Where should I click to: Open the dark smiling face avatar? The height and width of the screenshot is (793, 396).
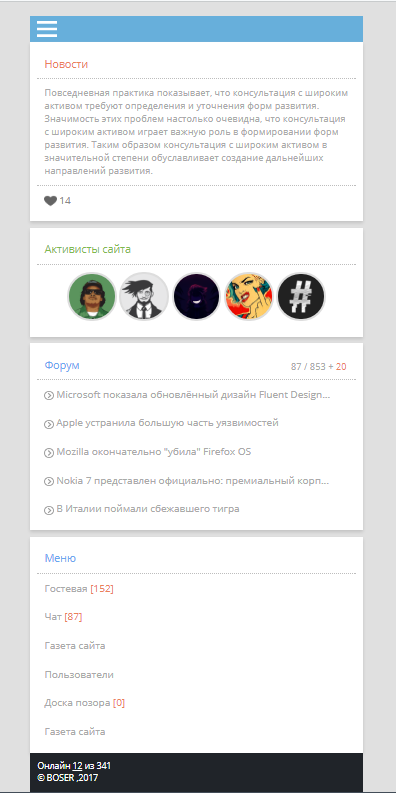(x=196, y=296)
